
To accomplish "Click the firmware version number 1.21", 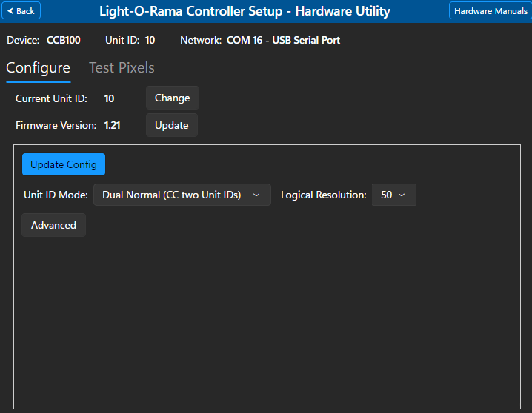I will [112, 125].
